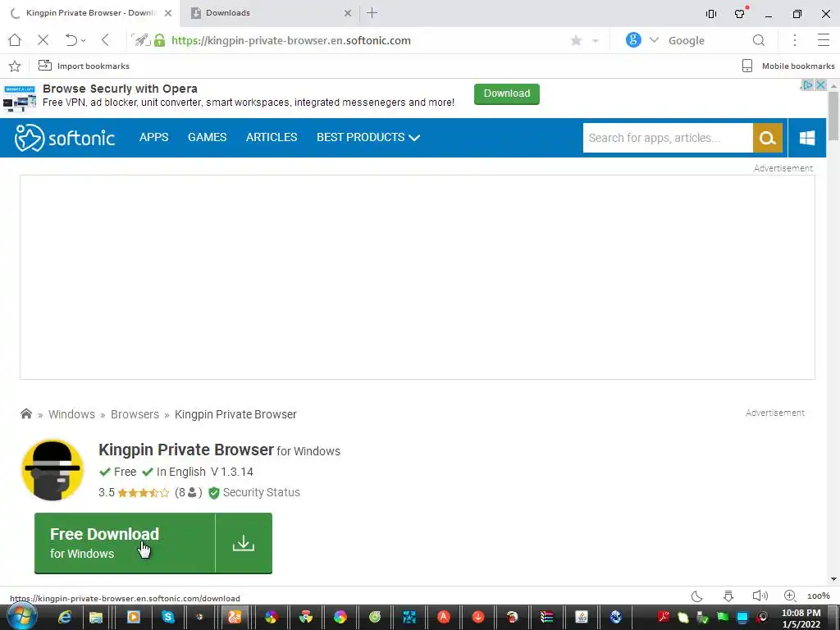
Task: Click the 100% zoom level
Action: 819,596
